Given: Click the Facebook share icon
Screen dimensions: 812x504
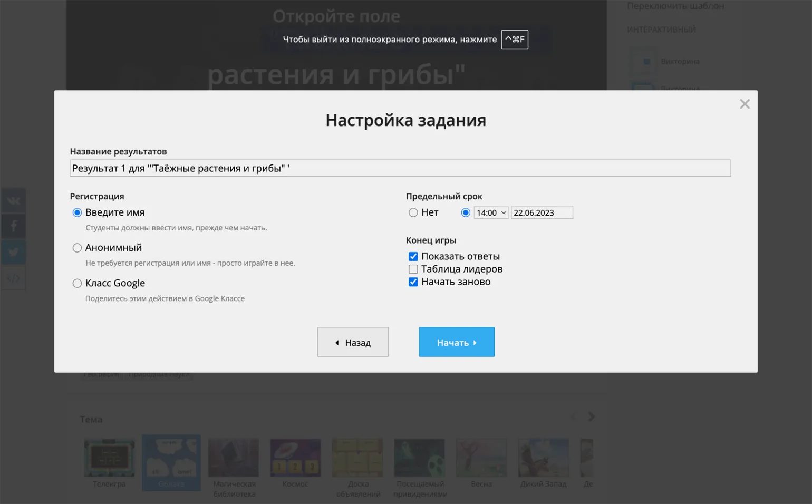Looking at the screenshot, I should [14, 226].
